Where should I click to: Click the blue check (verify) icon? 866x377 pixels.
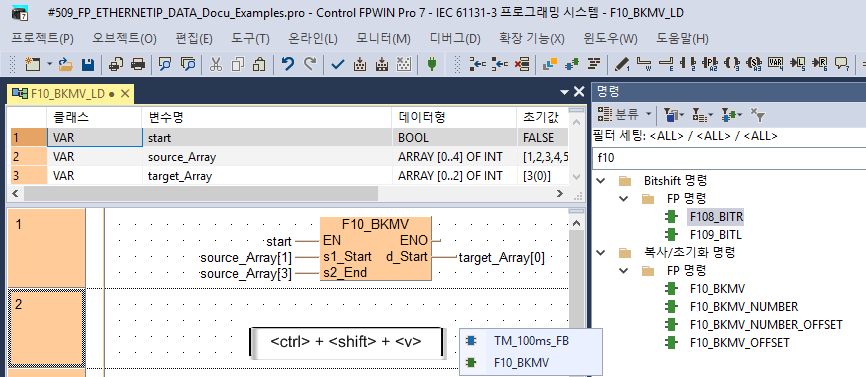tap(337, 64)
